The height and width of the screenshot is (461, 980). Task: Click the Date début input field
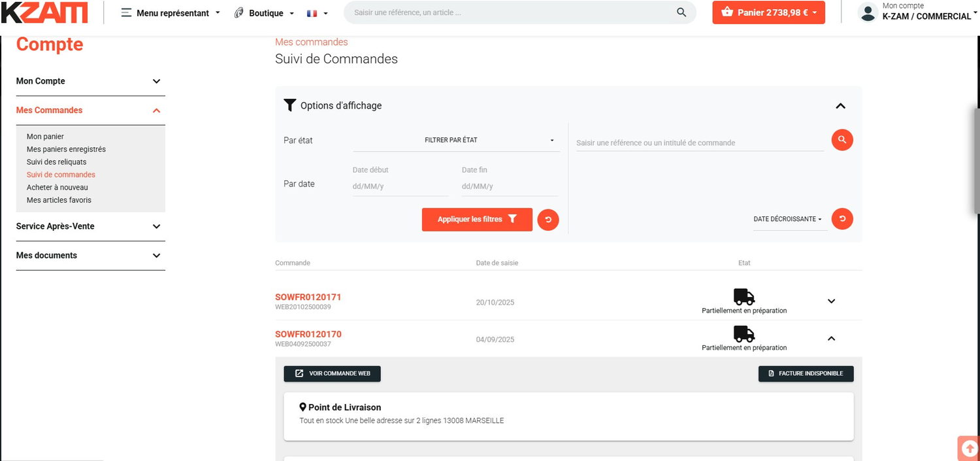[400, 186]
